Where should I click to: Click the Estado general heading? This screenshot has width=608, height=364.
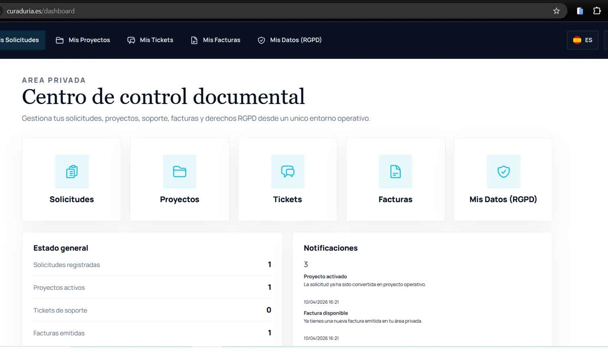point(61,248)
